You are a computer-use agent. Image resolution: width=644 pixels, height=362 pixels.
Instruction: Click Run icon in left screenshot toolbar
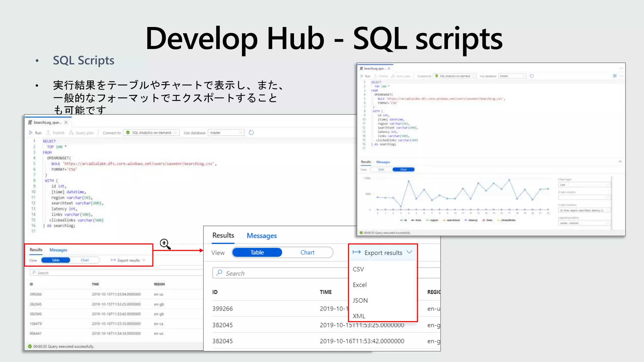pyautogui.click(x=31, y=133)
